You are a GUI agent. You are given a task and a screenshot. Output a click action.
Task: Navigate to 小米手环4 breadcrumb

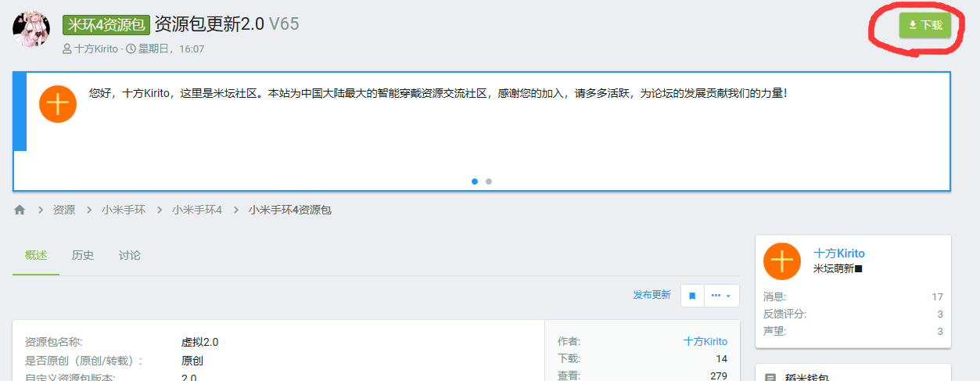(197, 210)
